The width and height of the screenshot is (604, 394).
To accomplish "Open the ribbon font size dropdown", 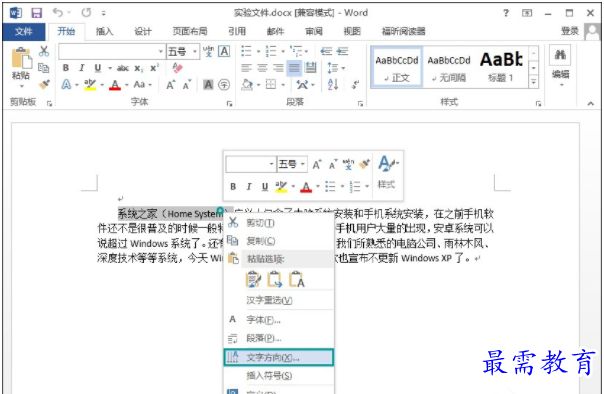I will (195, 51).
